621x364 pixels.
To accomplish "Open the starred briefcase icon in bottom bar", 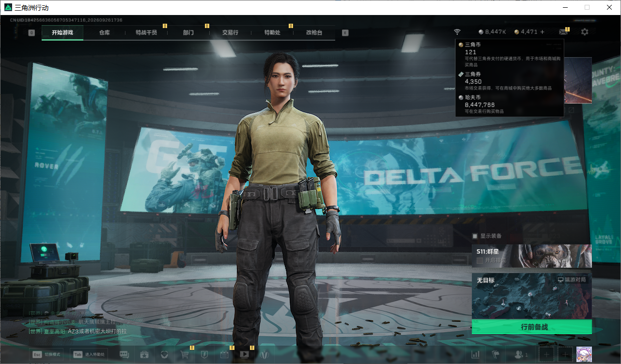I will 144,354.
